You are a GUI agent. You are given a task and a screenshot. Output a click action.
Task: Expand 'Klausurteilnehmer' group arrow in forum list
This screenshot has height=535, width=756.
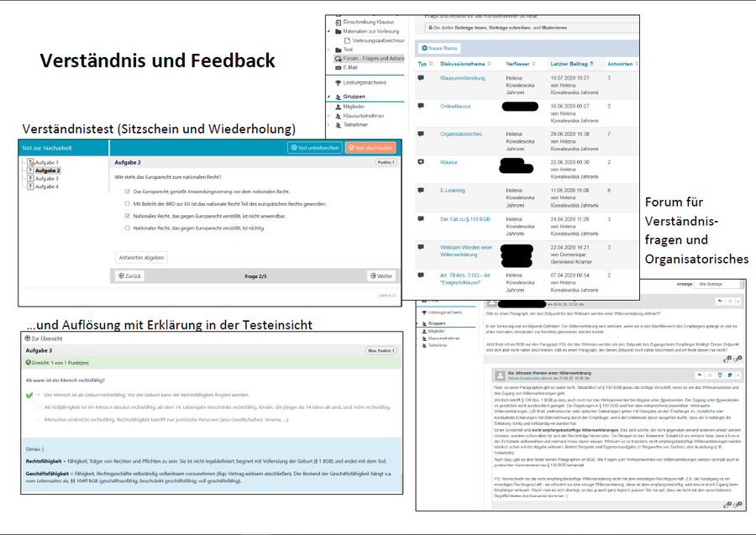click(329, 116)
